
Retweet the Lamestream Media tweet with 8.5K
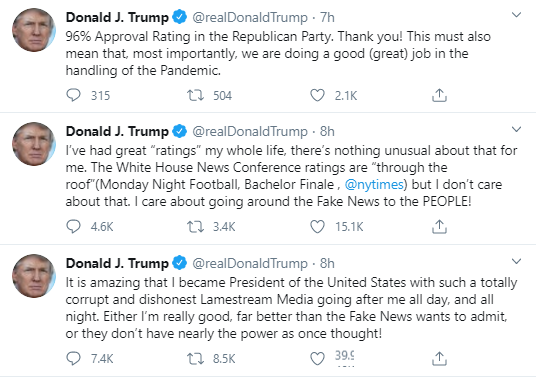195,359
